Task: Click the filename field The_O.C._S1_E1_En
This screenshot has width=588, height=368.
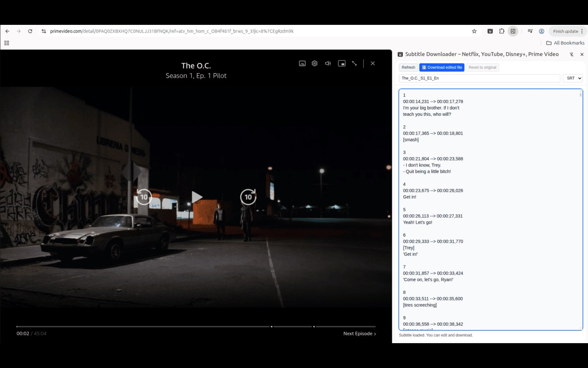Action: (480, 78)
